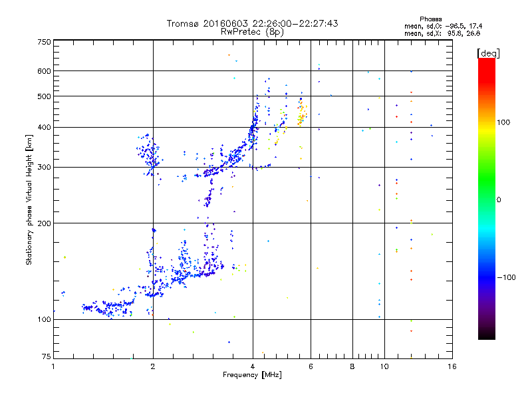
Task: Pick the red top of the colorbar
Action: (x=486, y=62)
